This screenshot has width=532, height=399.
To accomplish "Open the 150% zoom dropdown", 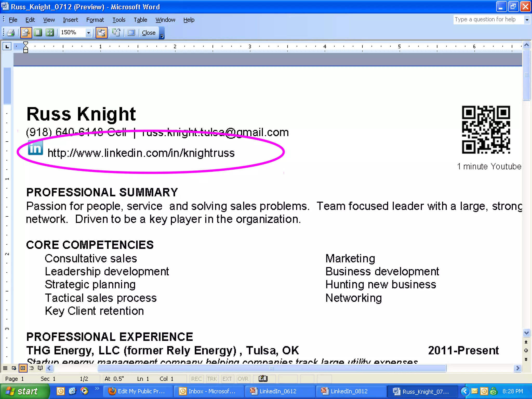I will click(x=88, y=33).
